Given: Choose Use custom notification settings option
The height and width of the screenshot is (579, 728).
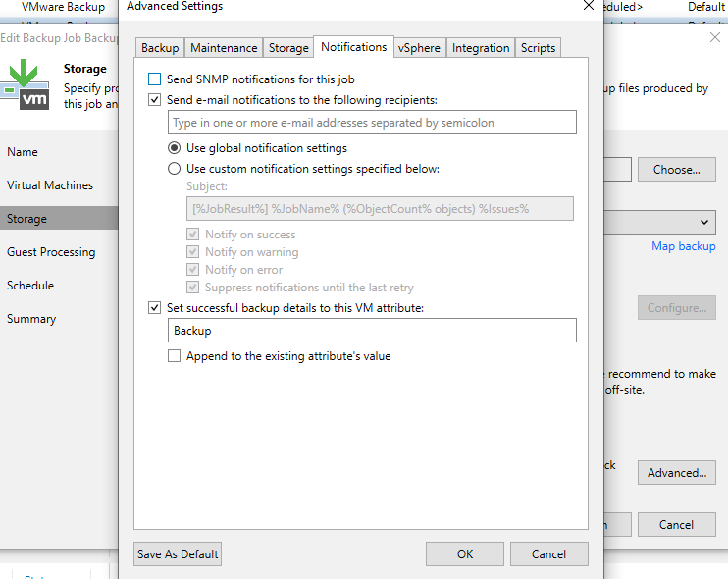Looking at the screenshot, I should click(x=174, y=169).
